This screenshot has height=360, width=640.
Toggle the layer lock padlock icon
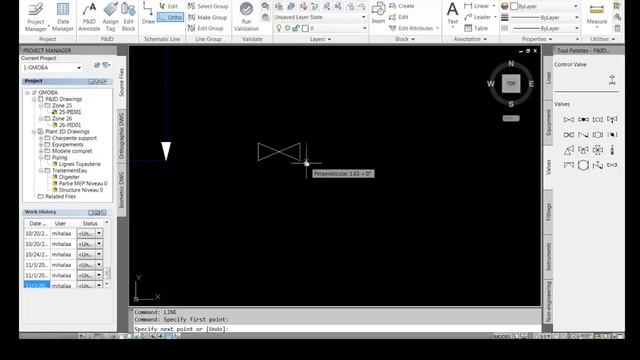pos(296,28)
